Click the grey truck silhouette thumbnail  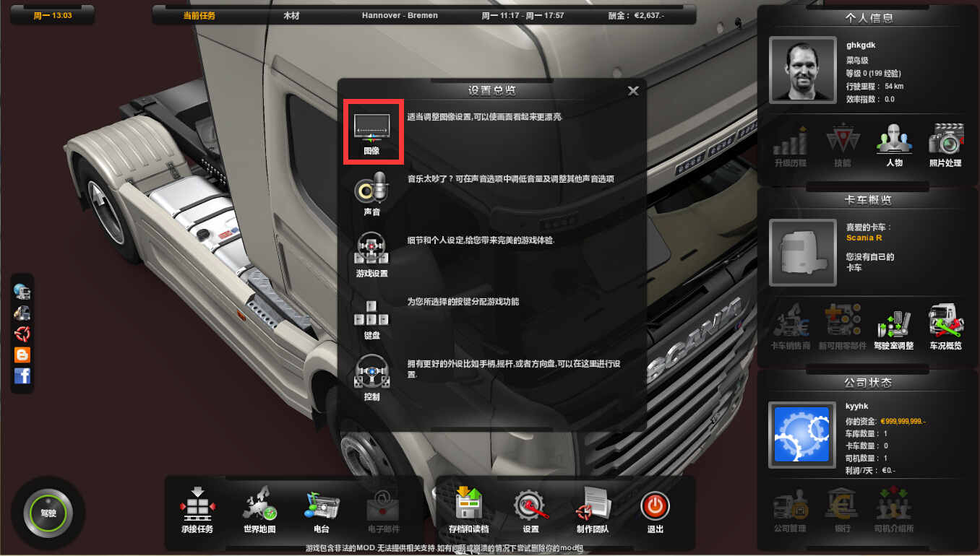801,252
